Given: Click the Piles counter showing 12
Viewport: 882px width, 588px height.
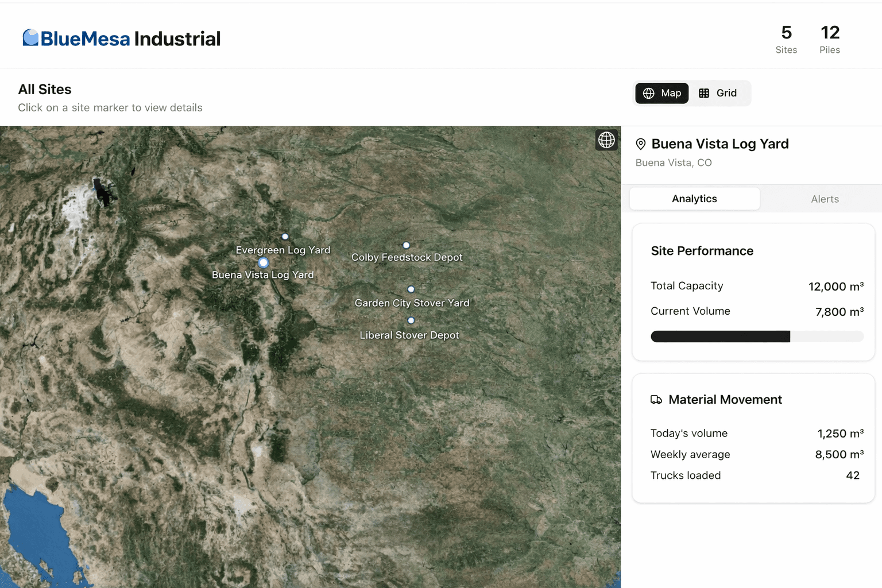Looking at the screenshot, I should pos(830,39).
